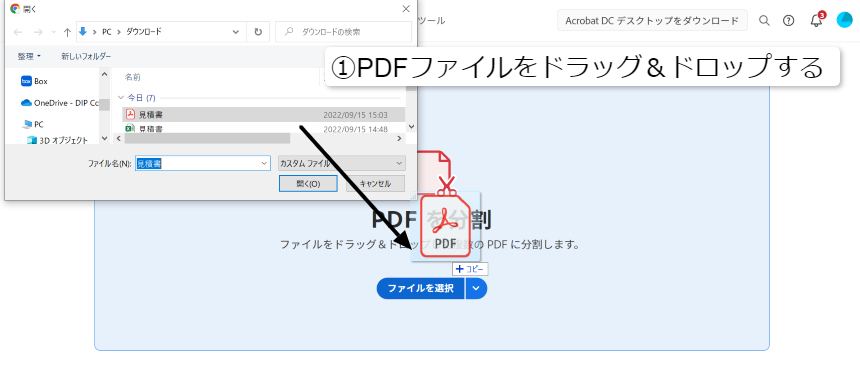Click the 名前 column header

pyautogui.click(x=133, y=77)
